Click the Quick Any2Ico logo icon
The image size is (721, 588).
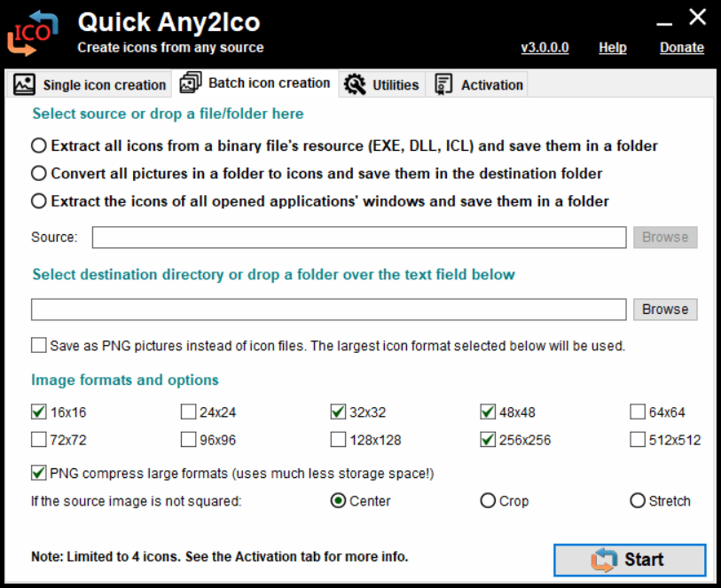coord(32,33)
